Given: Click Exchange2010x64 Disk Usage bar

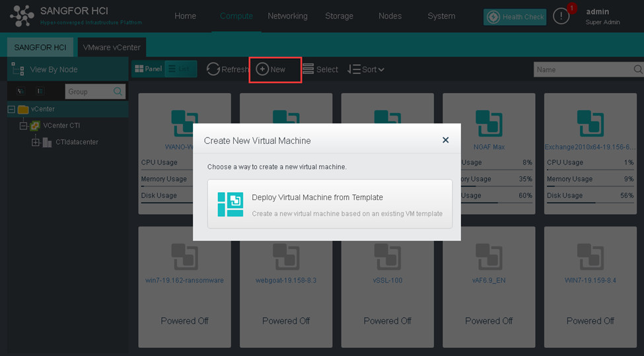Looking at the screenshot, I should click(x=590, y=202).
